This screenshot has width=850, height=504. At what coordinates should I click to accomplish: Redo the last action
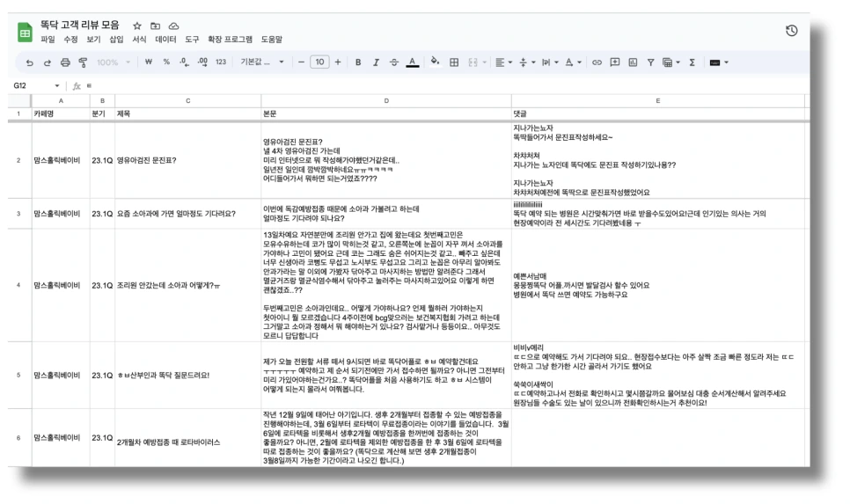48,62
